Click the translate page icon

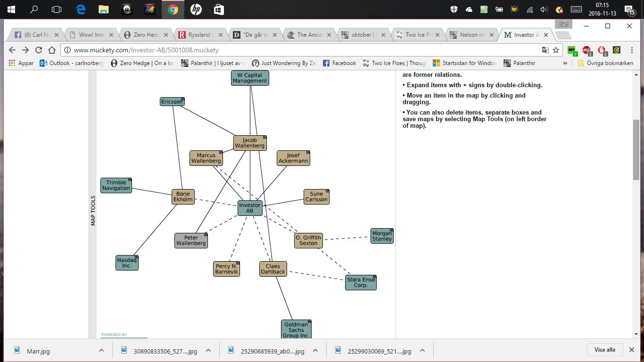545,50
